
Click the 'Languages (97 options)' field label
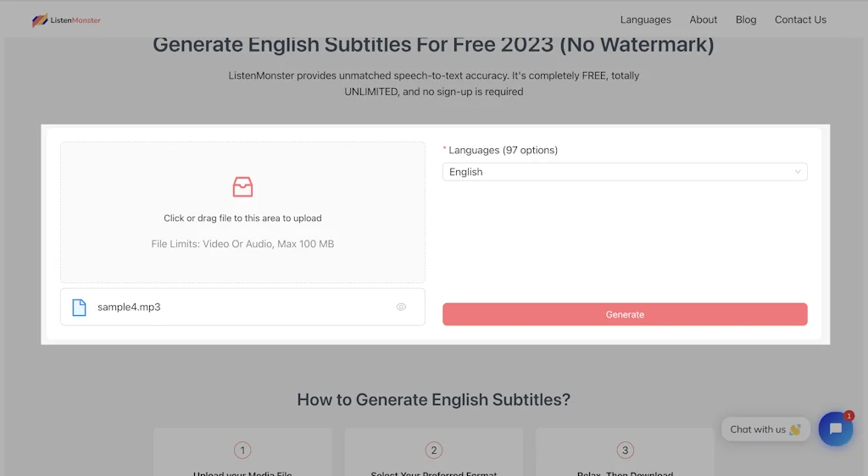point(503,150)
